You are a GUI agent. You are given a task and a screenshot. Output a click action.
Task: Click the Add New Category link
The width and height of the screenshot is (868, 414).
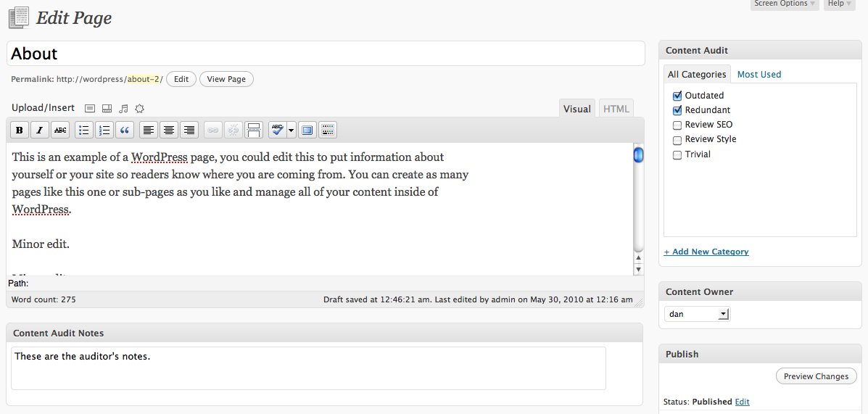[706, 252]
